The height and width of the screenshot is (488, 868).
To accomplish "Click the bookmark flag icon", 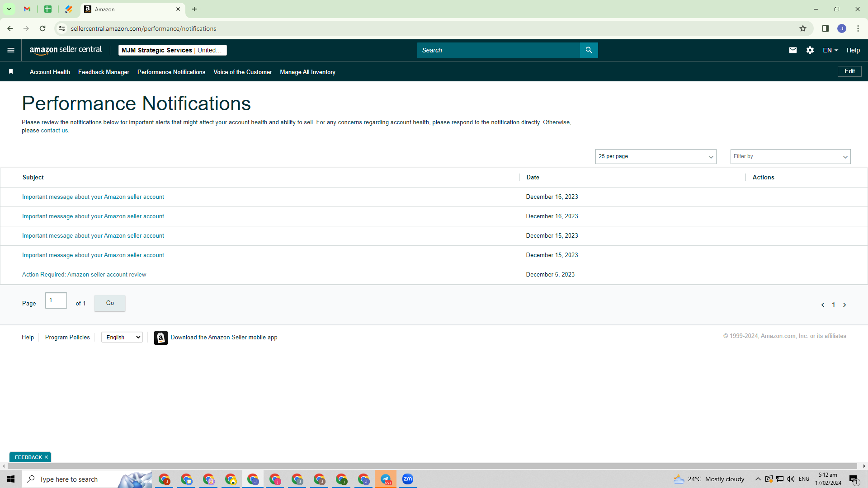I will (x=11, y=71).
